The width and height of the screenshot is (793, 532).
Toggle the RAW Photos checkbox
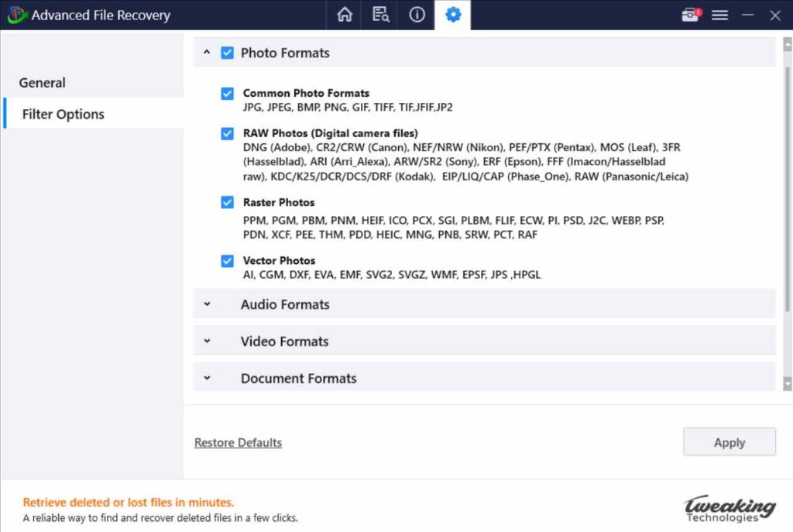tap(227, 133)
